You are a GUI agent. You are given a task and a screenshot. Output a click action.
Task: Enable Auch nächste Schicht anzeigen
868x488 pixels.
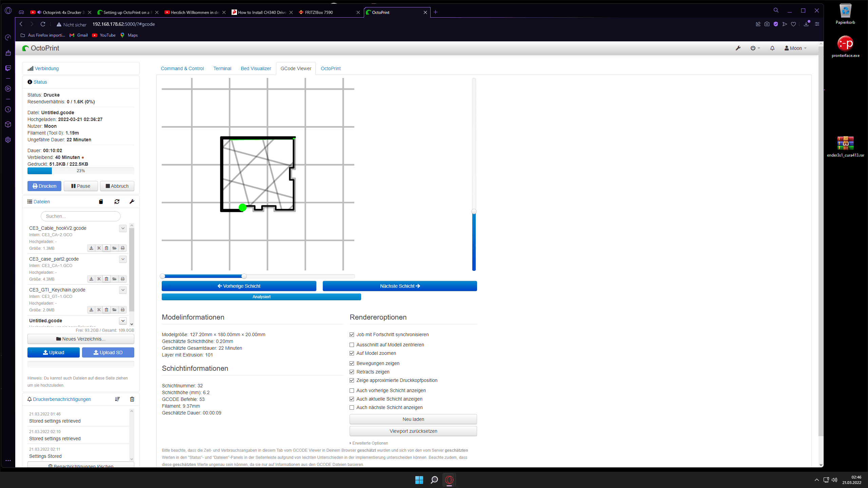pos(352,407)
